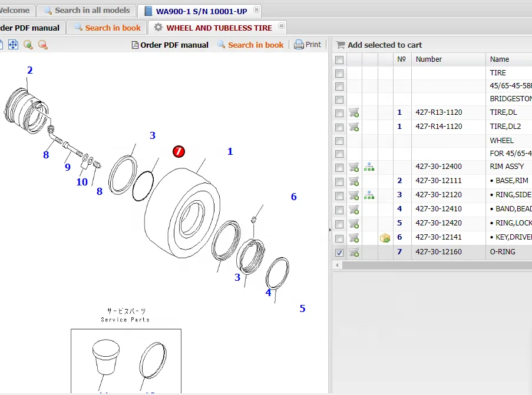Viewport: 532px width, 395px height.
Task: Click the zoom out magnifier icon
Action: tap(42, 45)
